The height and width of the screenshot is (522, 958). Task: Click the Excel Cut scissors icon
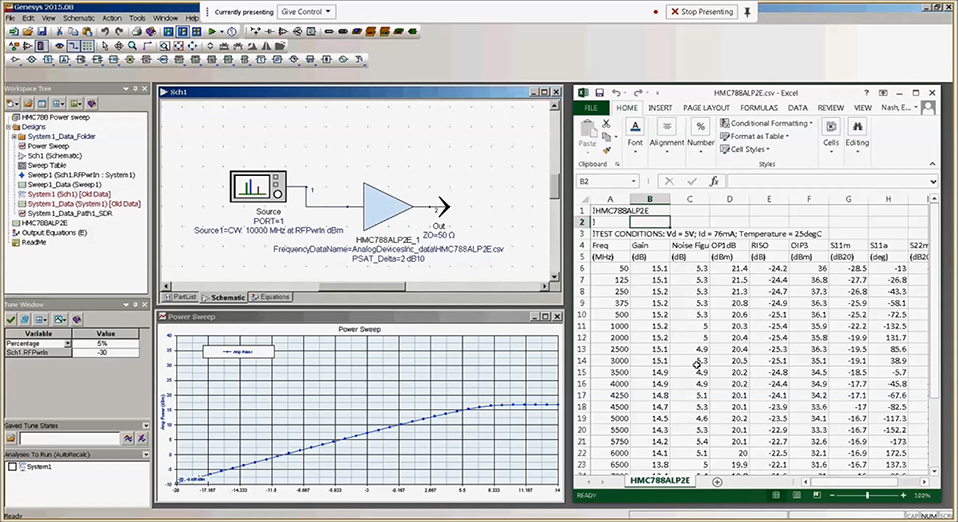[x=606, y=123]
